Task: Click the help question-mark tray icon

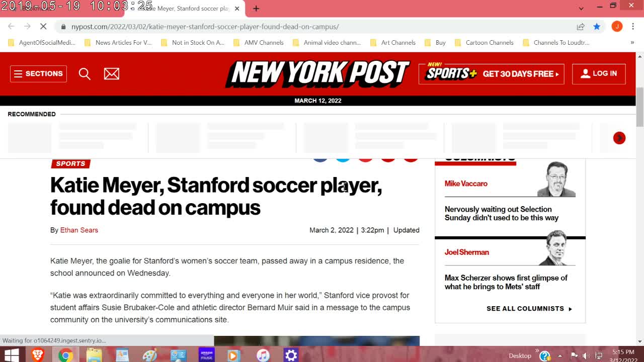Action: click(544, 356)
